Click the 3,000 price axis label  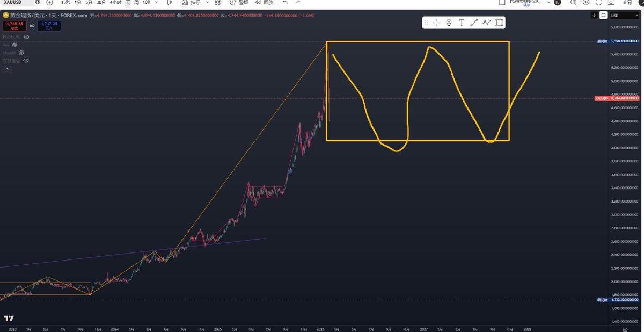625,215
